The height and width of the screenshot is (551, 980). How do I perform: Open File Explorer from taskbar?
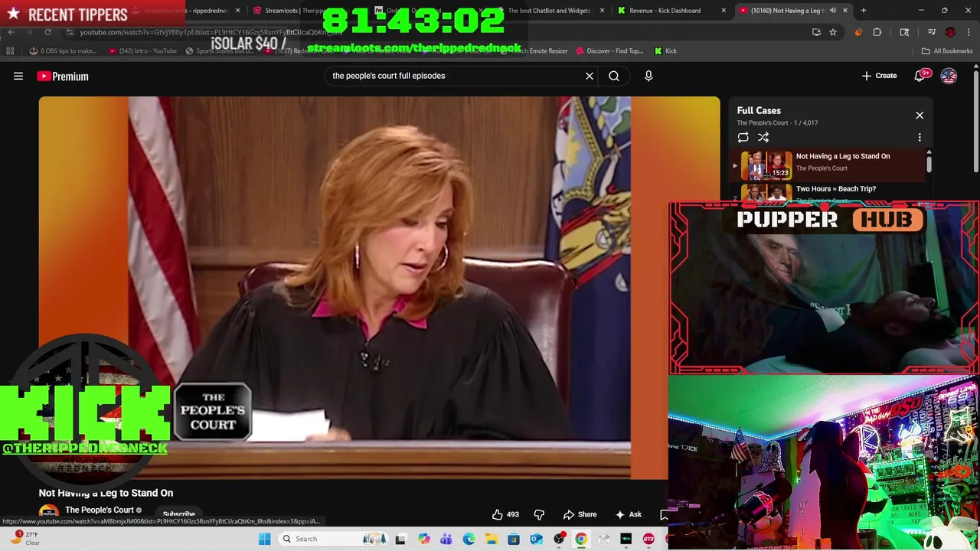(491, 539)
